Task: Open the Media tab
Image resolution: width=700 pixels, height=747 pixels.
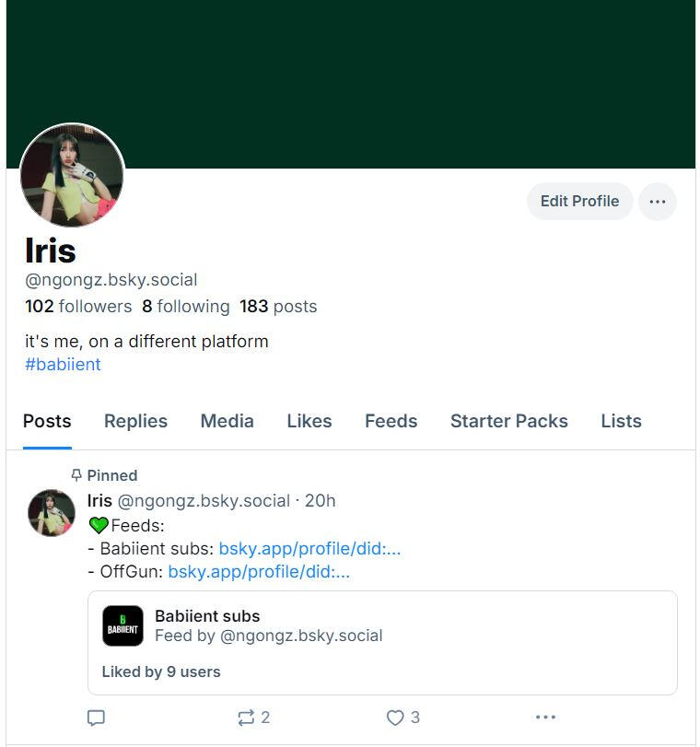Action: coord(227,421)
